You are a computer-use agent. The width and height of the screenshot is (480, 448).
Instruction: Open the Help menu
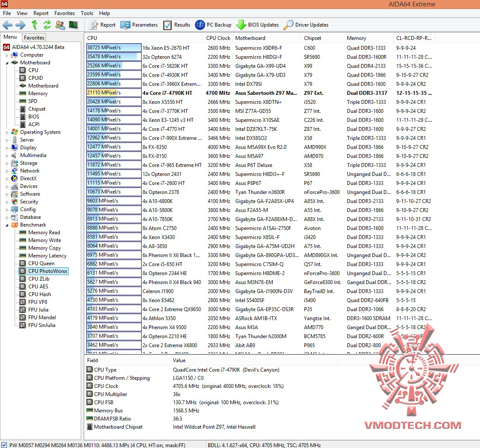tap(104, 13)
